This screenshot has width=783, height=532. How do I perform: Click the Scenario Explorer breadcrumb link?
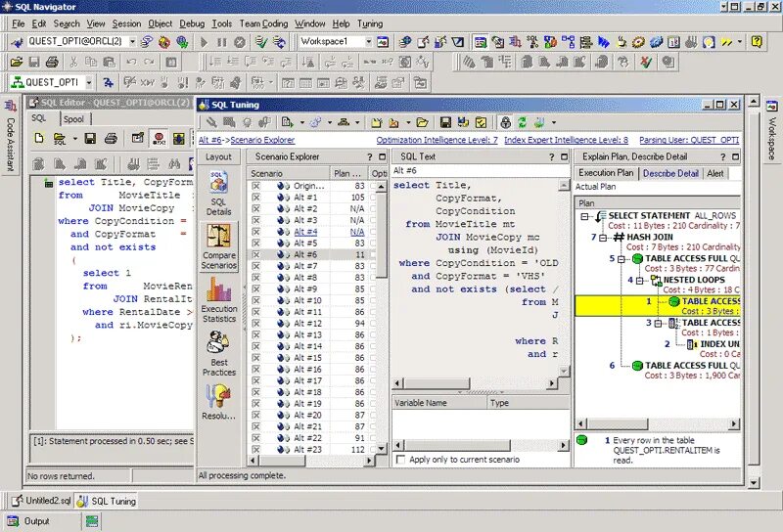(x=262, y=140)
